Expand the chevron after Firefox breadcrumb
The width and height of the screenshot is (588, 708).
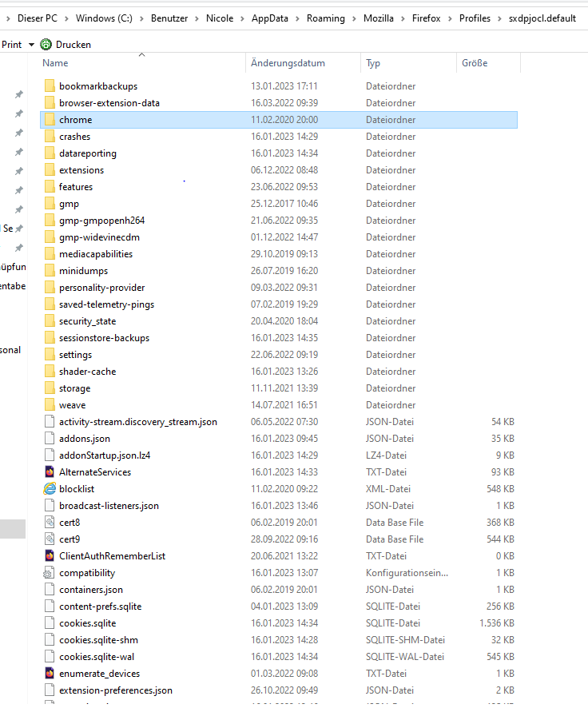(x=450, y=18)
